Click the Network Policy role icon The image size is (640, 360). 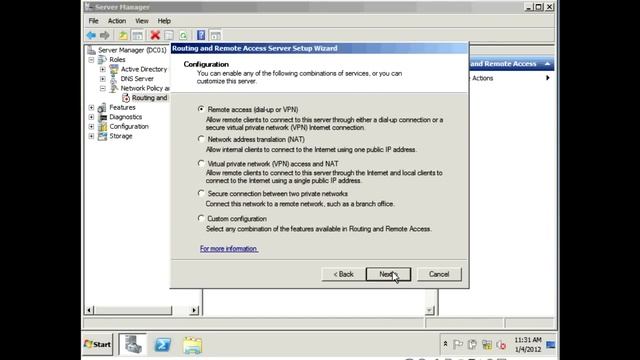tap(113, 88)
